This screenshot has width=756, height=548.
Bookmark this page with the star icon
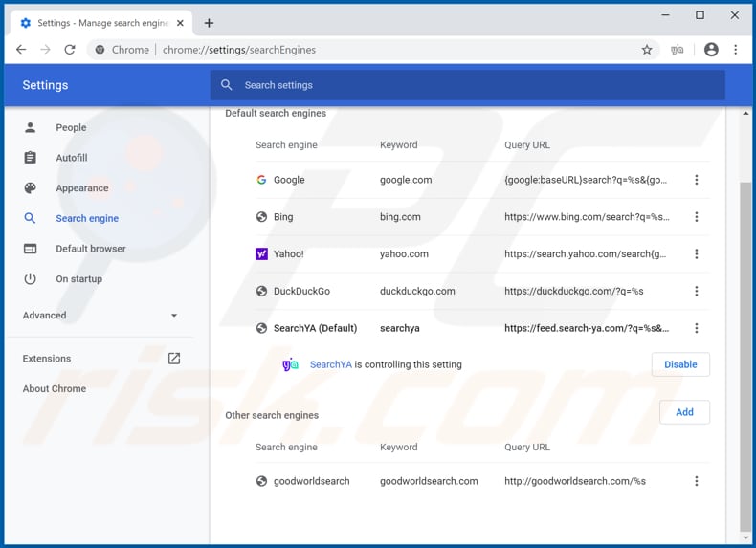[647, 50]
